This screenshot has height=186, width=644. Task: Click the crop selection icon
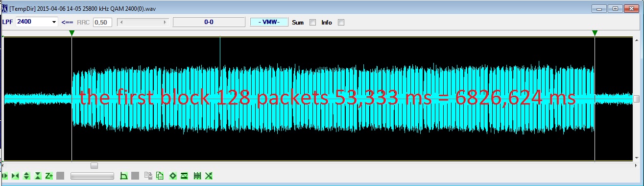pos(124,176)
